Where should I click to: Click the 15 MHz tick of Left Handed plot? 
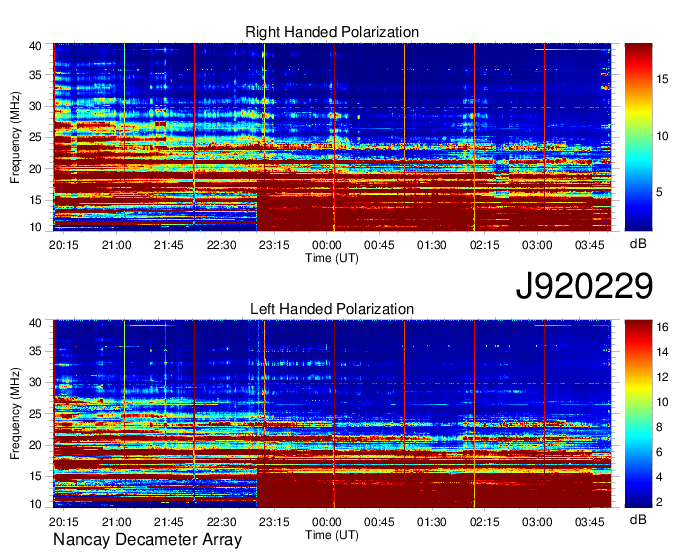tap(35, 477)
